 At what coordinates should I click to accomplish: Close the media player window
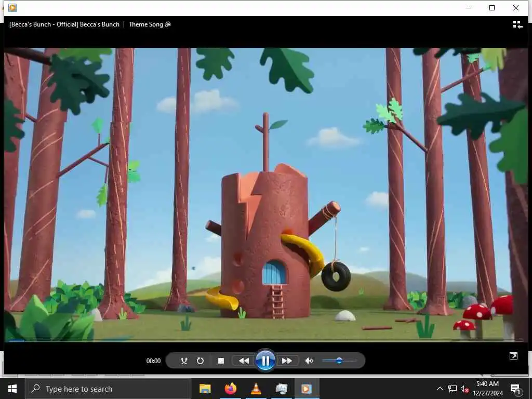click(516, 7)
